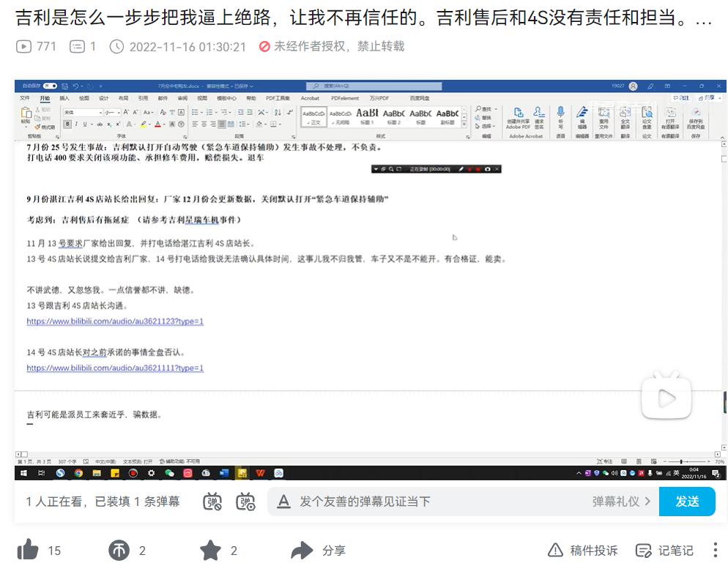728x574 pixels.
Task: Click the Sort A-Z icon in Word ribbon
Action: [278, 112]
